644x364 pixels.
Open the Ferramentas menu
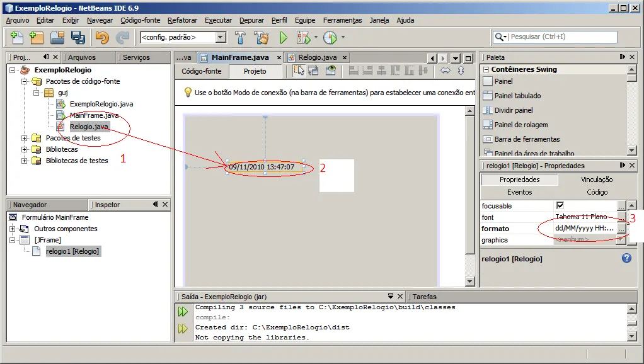[343, 20]
